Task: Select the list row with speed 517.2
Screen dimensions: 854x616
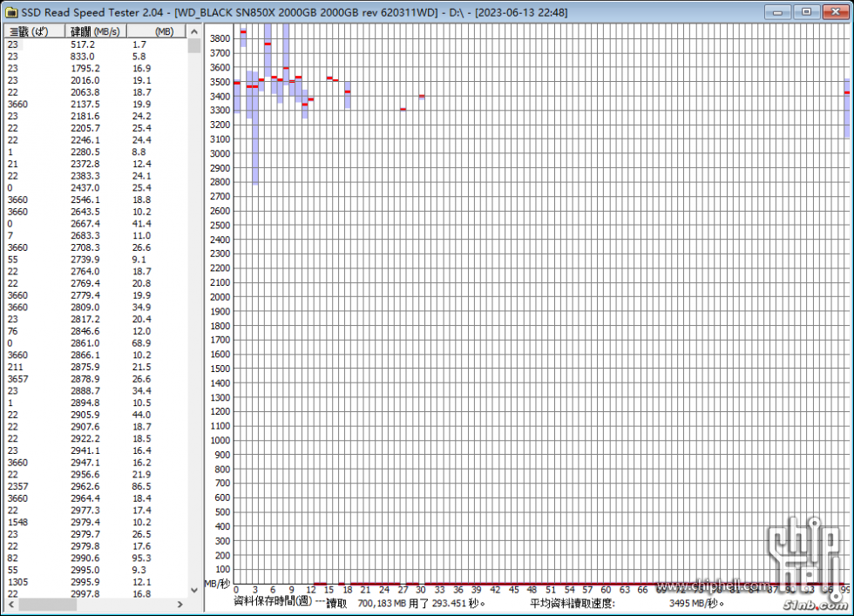Action: (x=96, y=44)
